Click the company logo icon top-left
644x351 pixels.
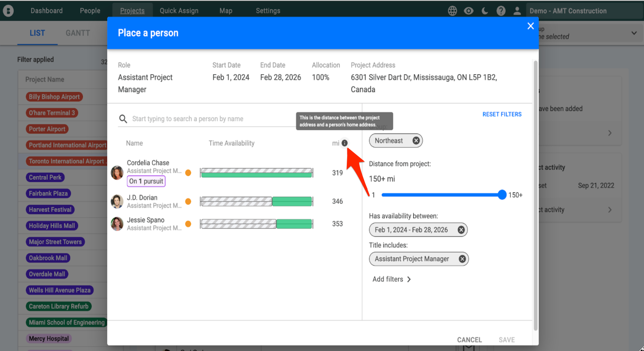(8, 10)
